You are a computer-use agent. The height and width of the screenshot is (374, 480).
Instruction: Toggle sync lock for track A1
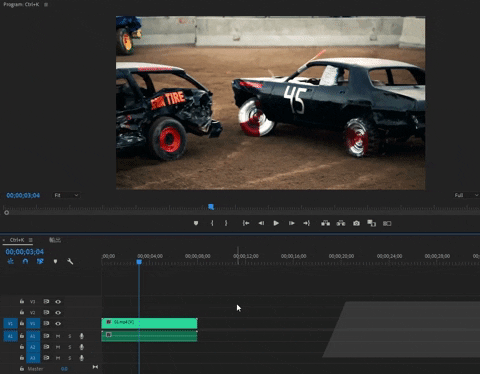coord(46,336)
